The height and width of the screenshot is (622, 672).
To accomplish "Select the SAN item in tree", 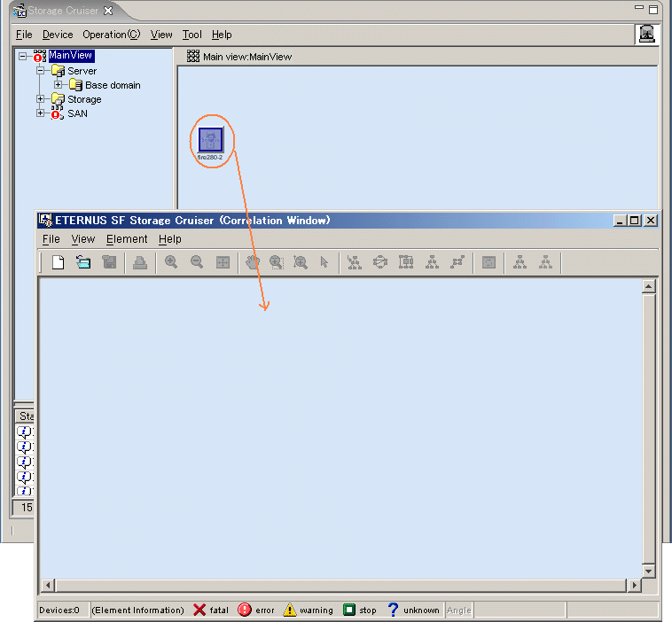I will tap(77, 113).
